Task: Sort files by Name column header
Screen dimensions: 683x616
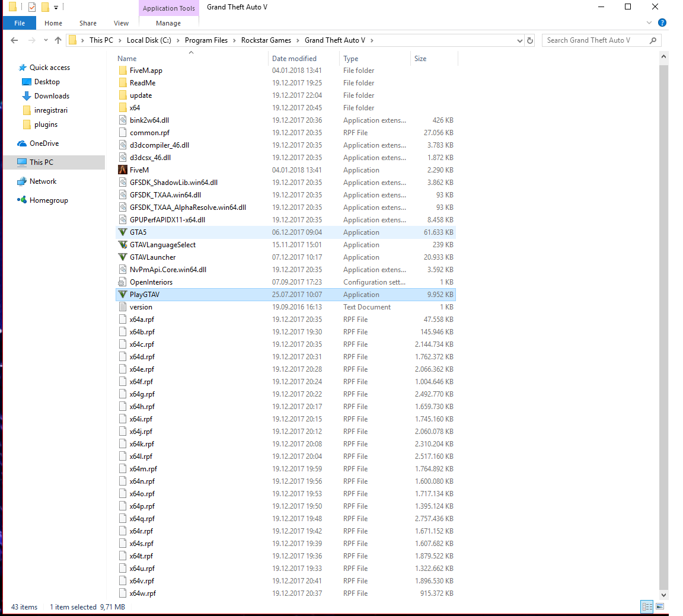Action: [x=192, y=58]
